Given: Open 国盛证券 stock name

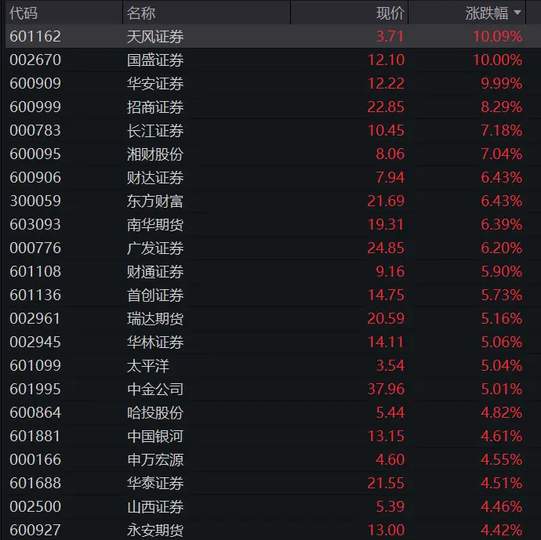Looking at the screenshot, I should (155, 60).
